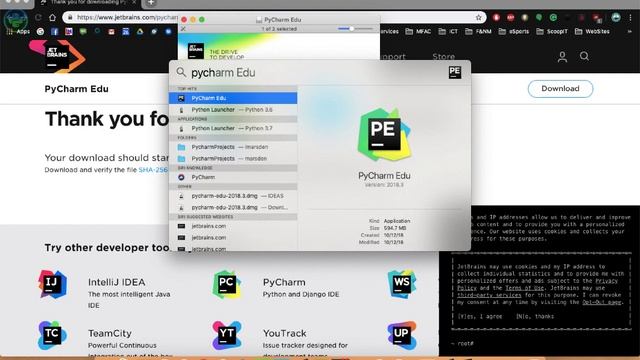Bookmark this page with star icon
Image resolution: width=640 pixels, height=360 pixels.
click(478, 17)
